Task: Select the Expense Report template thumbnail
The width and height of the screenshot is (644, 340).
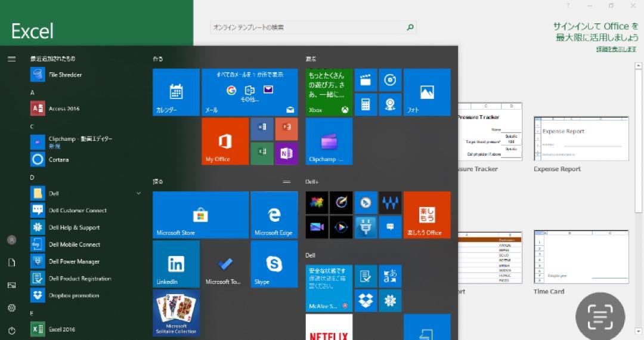Action: (581, 138)
